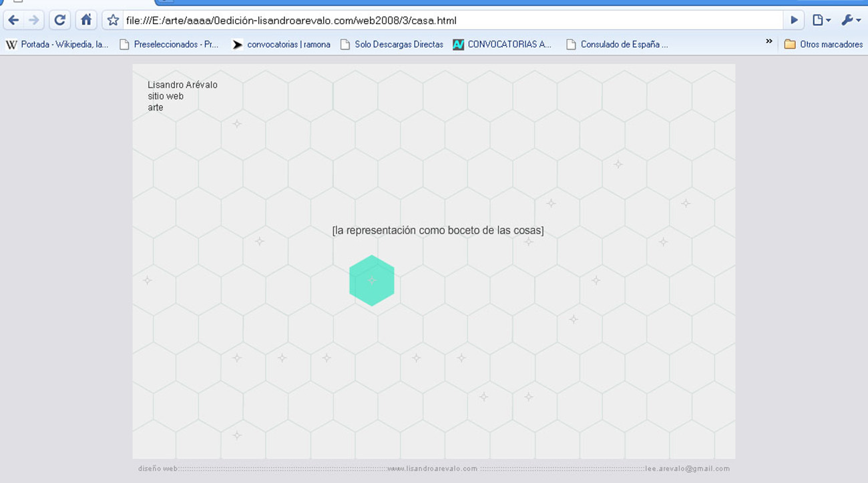Click the Lisandro Arévalo title text
868x483 pixels.
coord(182,85)
